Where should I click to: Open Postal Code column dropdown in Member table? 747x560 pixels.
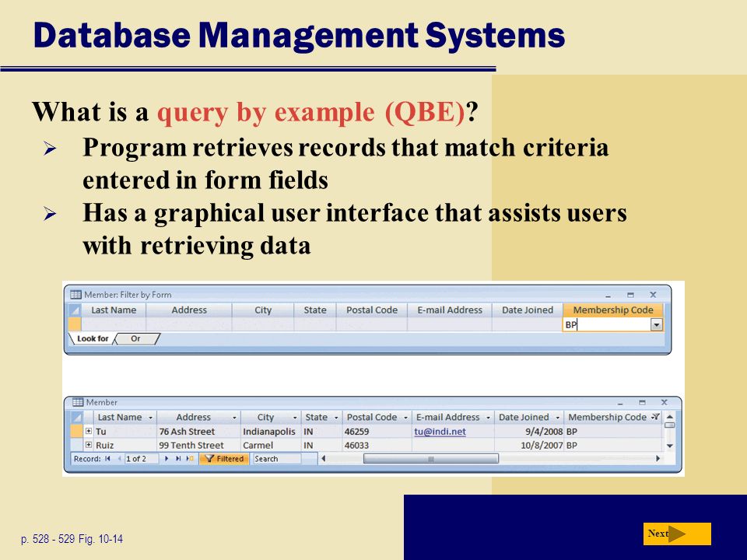pos(406,418)
